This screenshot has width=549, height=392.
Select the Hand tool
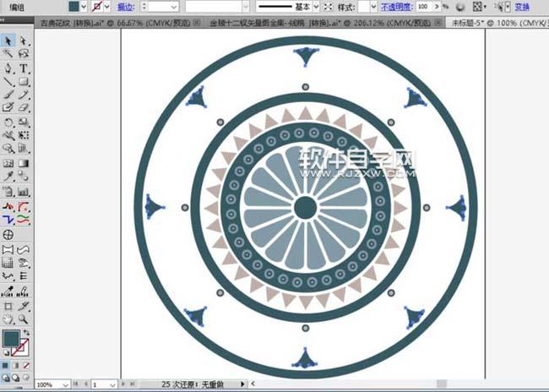[8, 319]
